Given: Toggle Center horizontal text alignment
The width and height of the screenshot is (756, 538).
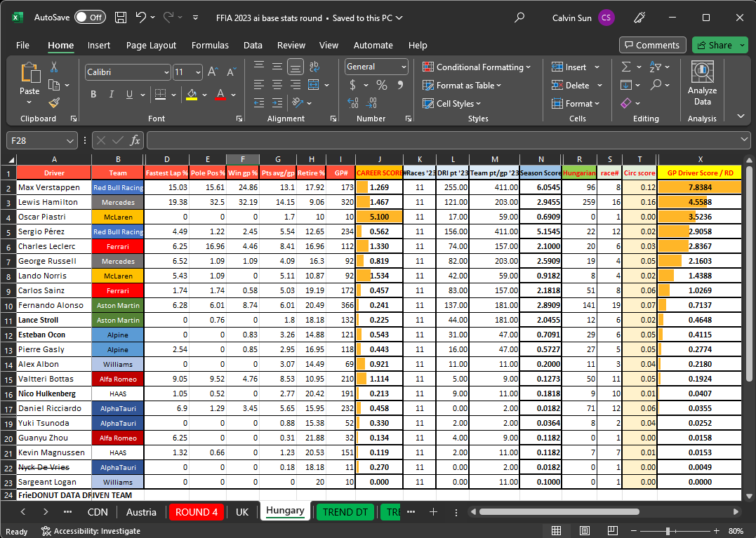Looking at the screenshot, I should point(277,85).
